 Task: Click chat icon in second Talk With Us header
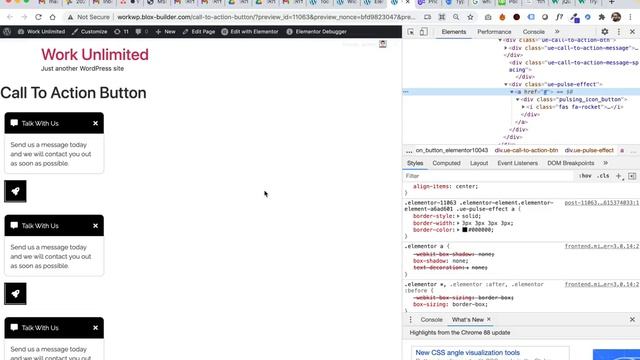pos(14,225)
